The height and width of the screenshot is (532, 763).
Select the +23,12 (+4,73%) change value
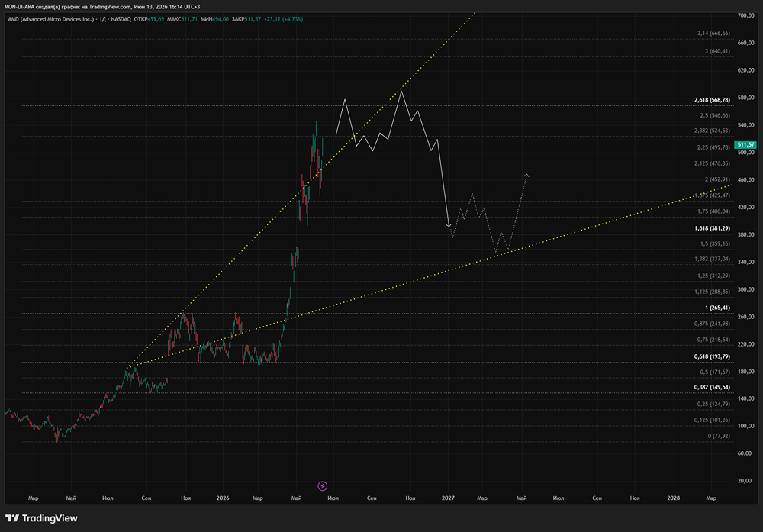pos(283,19)
